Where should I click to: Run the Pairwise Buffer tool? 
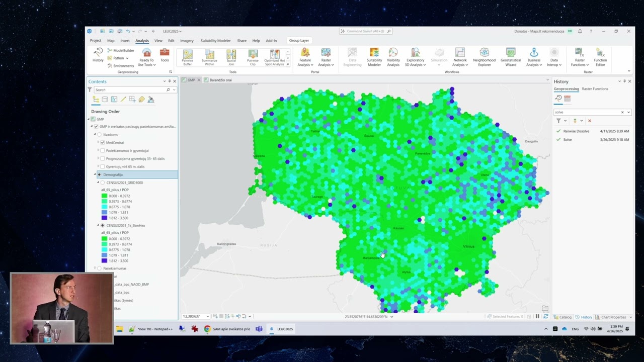[187, 57]
